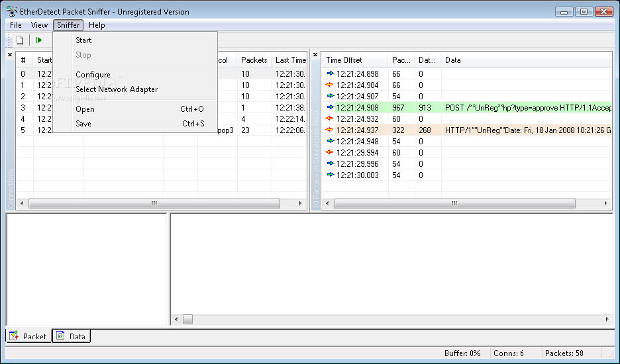Click right arrow of connections horizontal scrollbar

pyautogui.click(x=301, y=203)
